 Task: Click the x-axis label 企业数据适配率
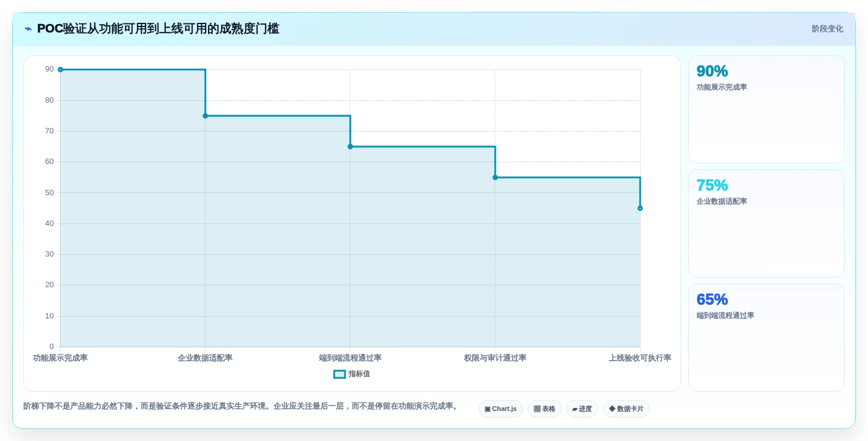pyautogui.click(x=205, y=358)
